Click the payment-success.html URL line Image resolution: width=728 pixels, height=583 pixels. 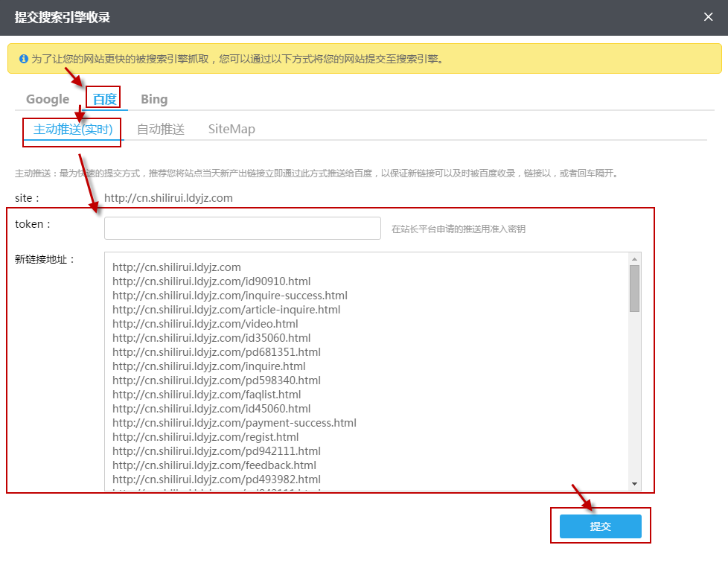[x=234, y=423]
